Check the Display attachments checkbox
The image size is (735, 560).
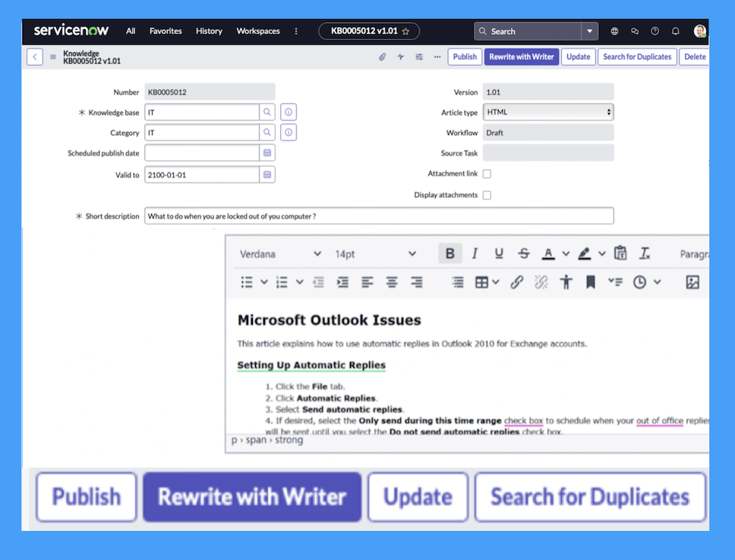click(487, 195)
